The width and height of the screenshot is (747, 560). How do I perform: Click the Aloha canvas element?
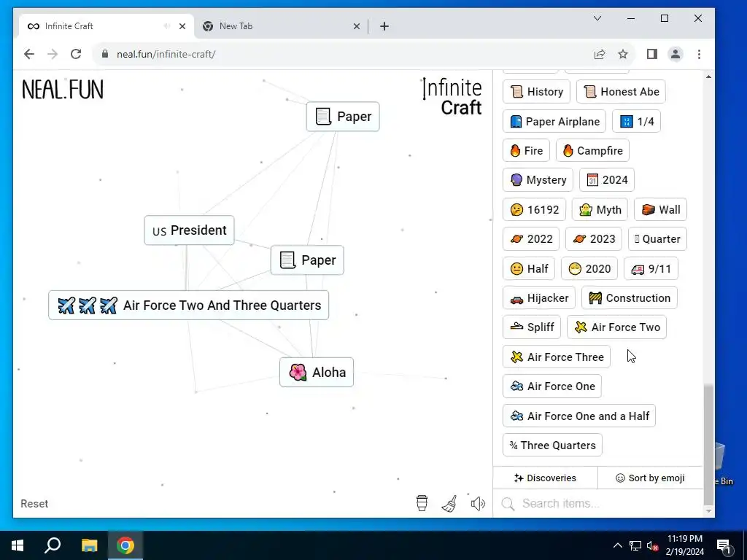317,372
